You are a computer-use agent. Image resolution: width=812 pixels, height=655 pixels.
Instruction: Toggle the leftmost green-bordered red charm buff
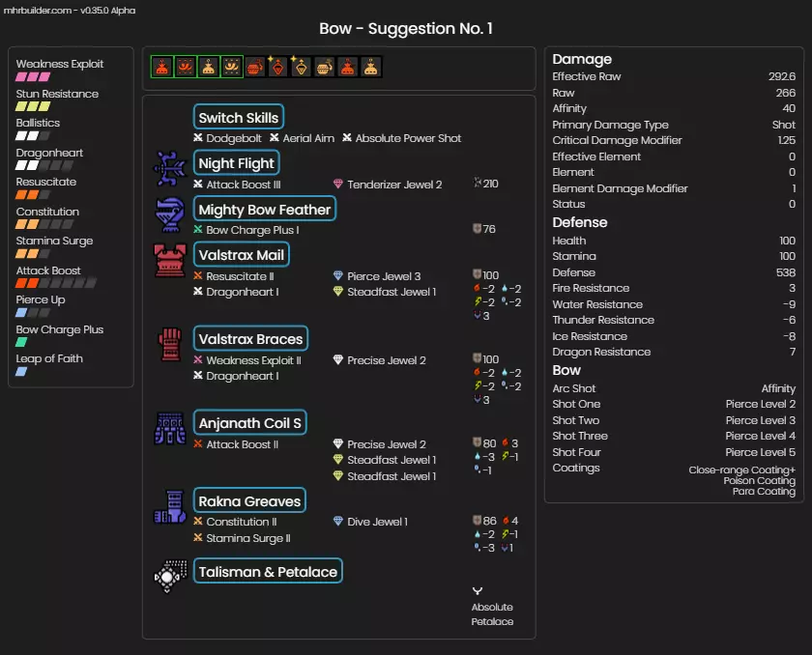(162, 67)
